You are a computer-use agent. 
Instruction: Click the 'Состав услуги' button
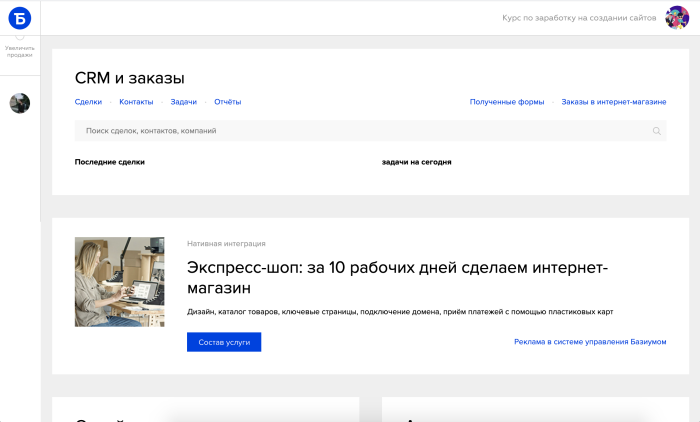[224, 342]
